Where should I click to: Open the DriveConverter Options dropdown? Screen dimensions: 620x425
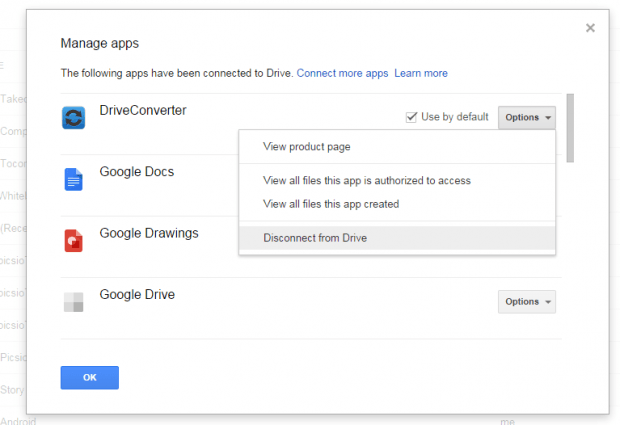click(x=527, y=117)
